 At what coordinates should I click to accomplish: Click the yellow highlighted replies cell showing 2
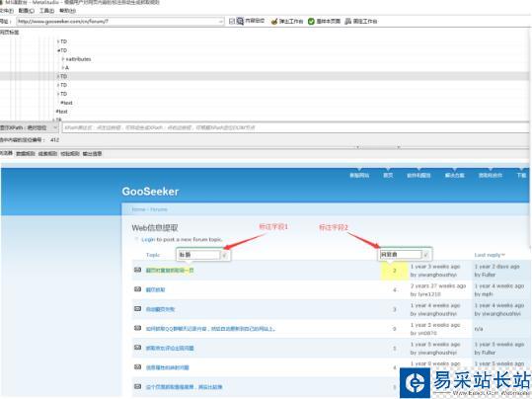pyautogui.click(x=394, y=271)
